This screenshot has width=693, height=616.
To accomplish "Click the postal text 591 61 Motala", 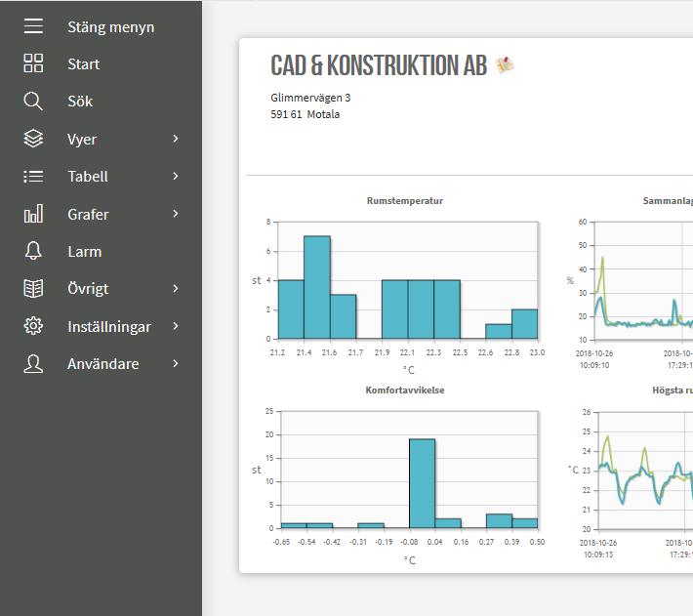I will tap(306, 114).
